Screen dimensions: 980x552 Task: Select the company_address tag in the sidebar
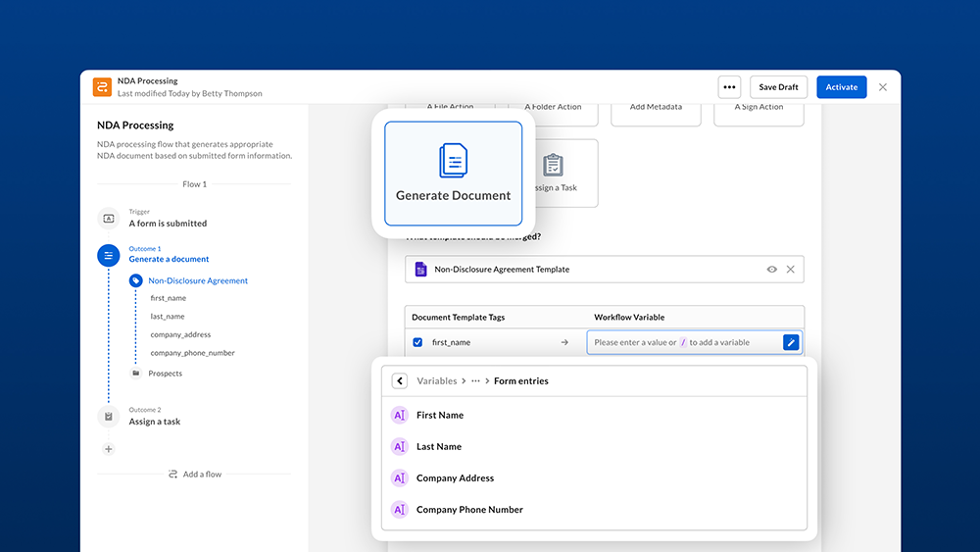pyautogui.click(x=180, y=334)
